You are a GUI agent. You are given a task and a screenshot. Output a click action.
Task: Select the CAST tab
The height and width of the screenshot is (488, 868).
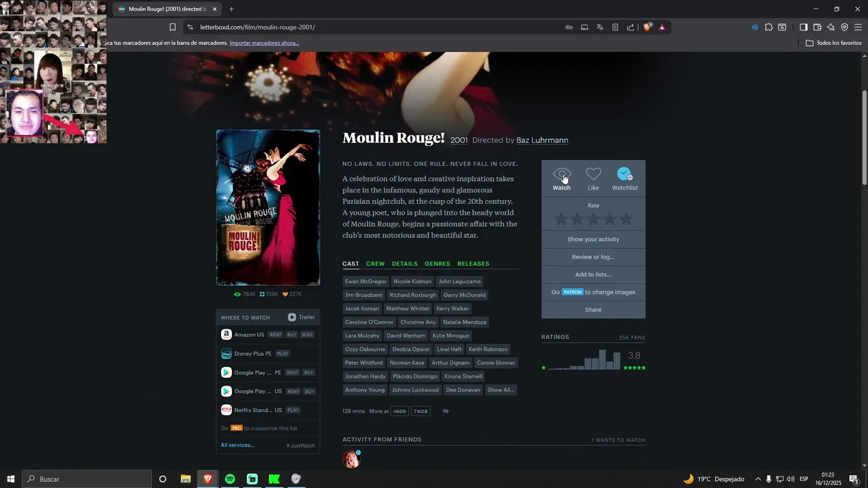pyautogui.click(x=351, y=264)
